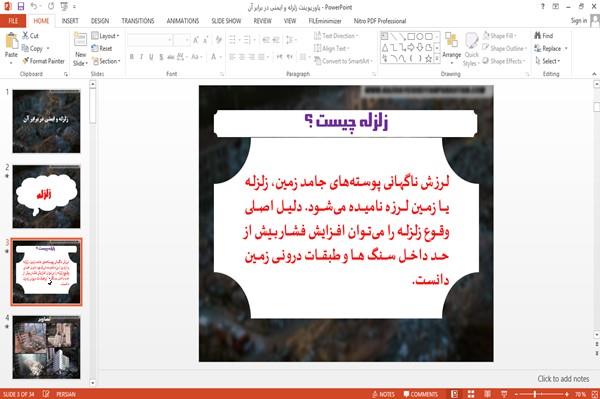Click Convert to SmartArt button

tap(343, 61)
